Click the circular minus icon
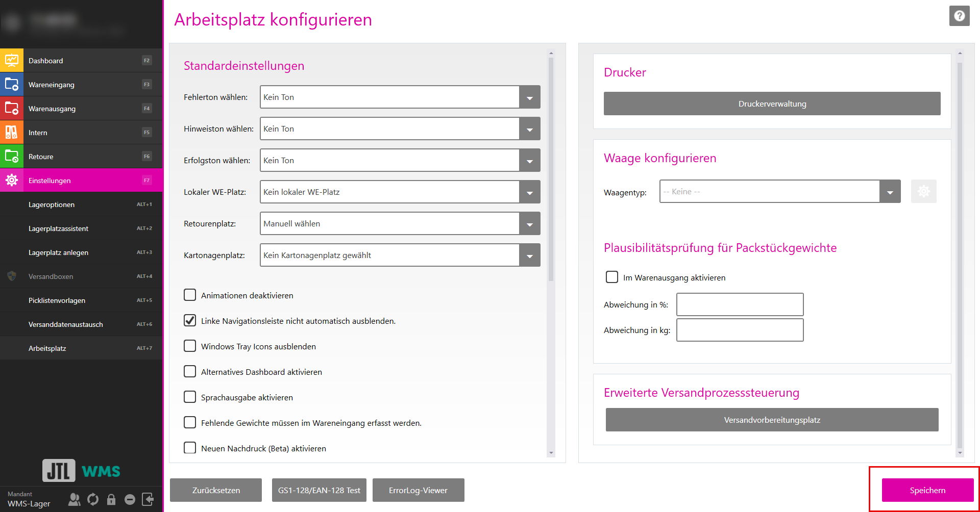 pyautogui.click(x=130, y=499)
